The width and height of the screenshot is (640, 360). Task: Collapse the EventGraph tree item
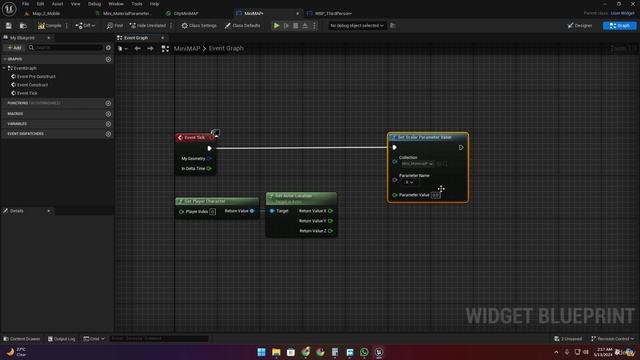click(x=4, y=68)
